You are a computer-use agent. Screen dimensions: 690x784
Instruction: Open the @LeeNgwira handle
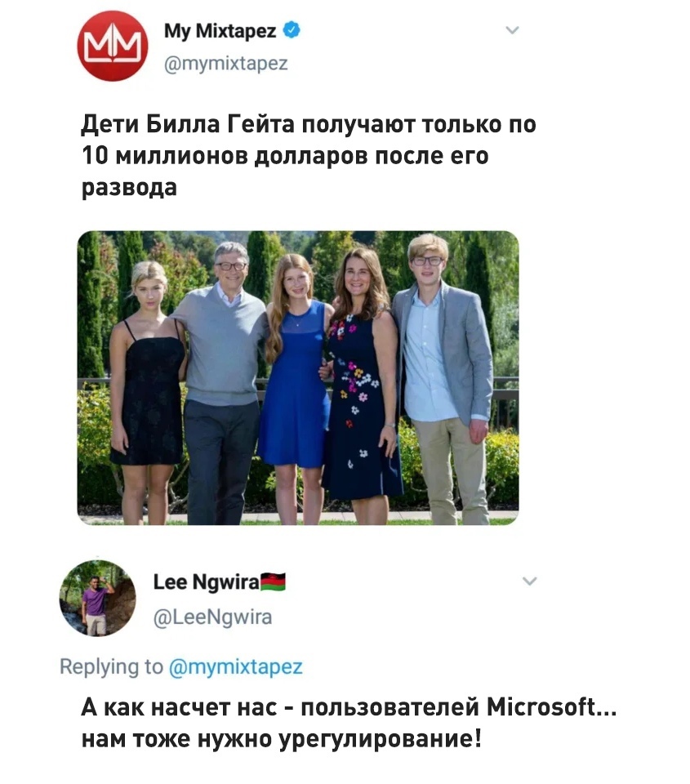212,617
